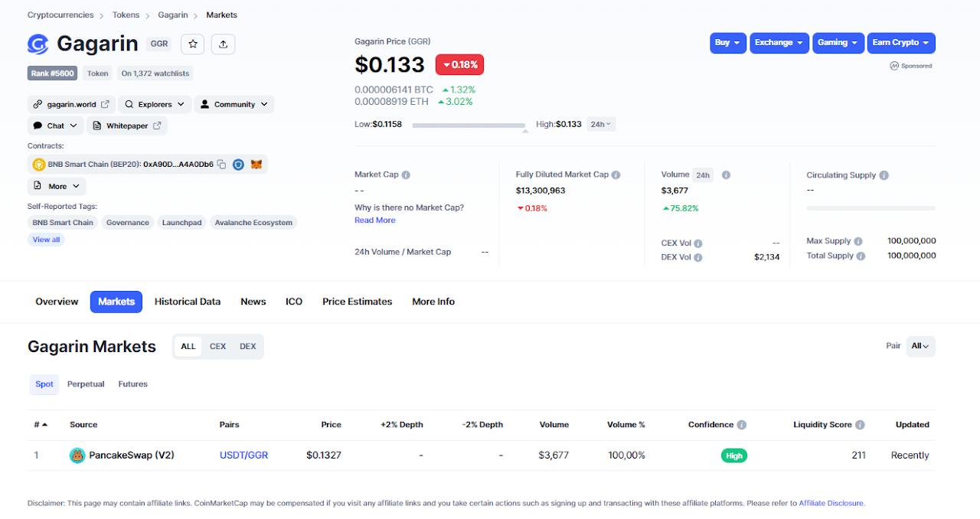Click the Gagarin logo icon

click(x=38, y=44)
